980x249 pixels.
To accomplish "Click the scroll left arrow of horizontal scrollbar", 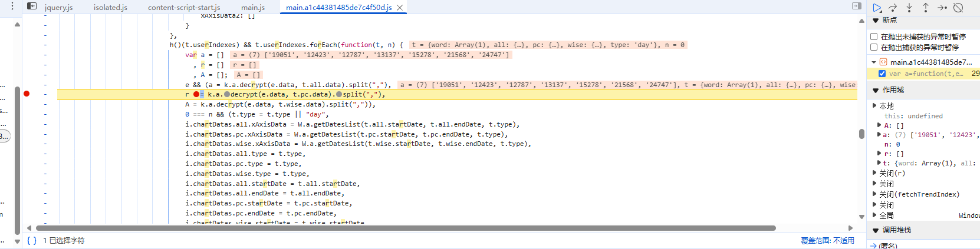I will pos(29,228).
